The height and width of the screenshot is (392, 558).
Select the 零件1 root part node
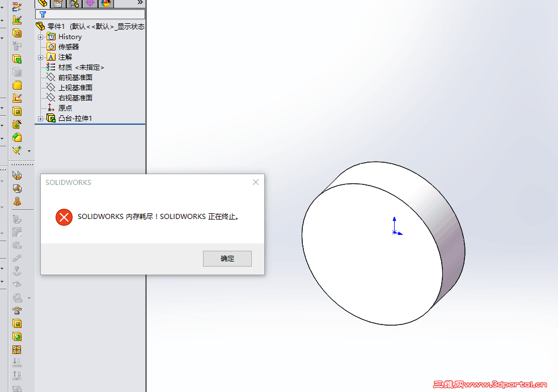click(90, 26)
